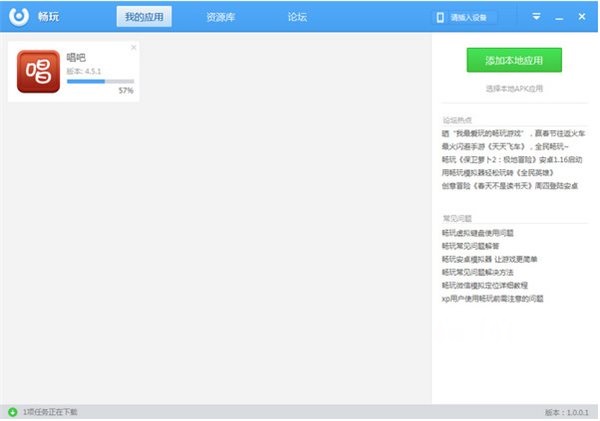Viewport: 600px width, 421px height.
Task: Click the 唱吧 app name
Action: click(76, 58)
